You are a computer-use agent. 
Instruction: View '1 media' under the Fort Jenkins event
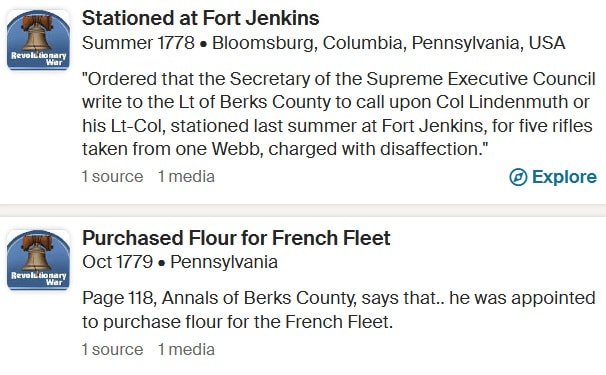(x=186, y=177)
